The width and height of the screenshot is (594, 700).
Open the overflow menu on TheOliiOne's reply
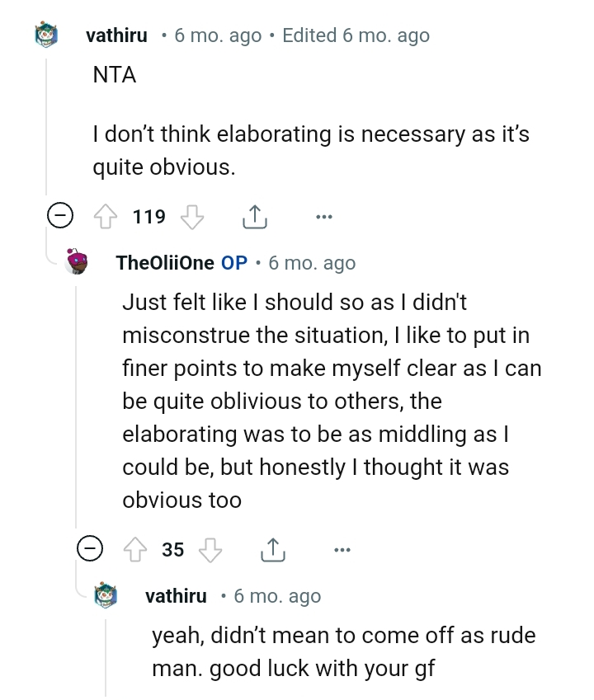pyautogui.click(x=342, y=548)
